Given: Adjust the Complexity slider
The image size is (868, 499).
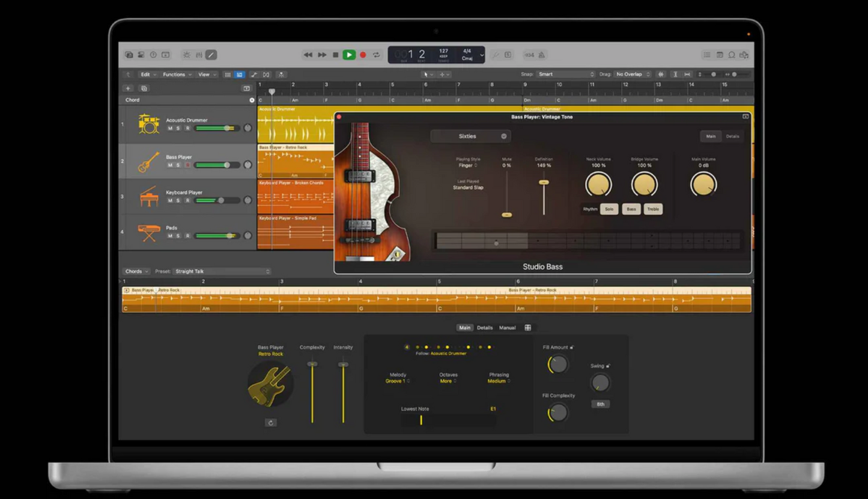Looking at the screenshot, I should click(x=312, y=364).
